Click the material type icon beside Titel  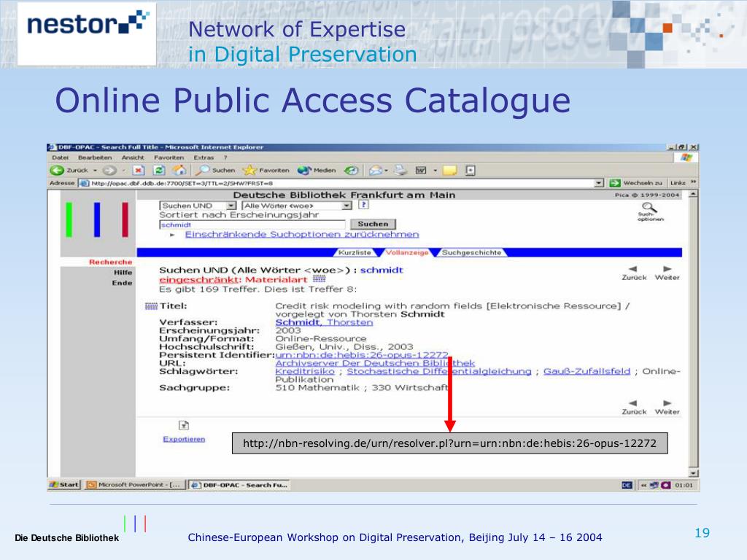[x=151, y=306]
